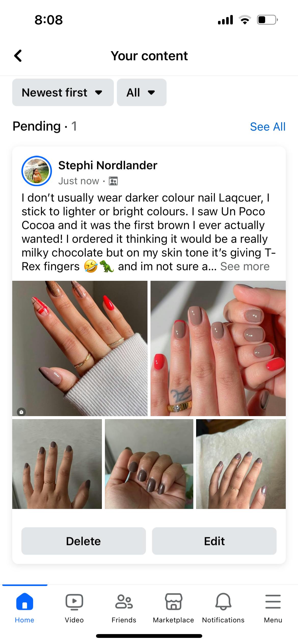The height and width of the screenshot is (644, 298).
Task: Open the plaid and red nails photo
Action: (80, 348)
